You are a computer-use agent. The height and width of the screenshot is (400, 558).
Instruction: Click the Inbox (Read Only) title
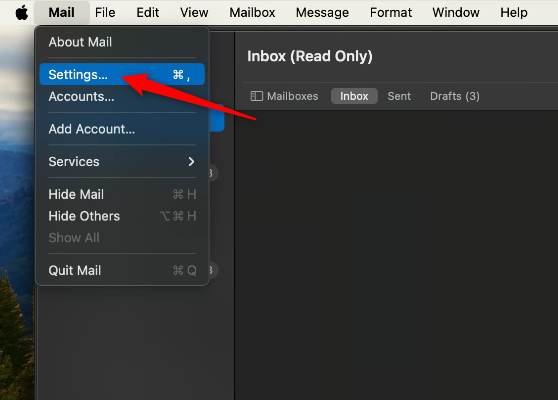(310, 56)
